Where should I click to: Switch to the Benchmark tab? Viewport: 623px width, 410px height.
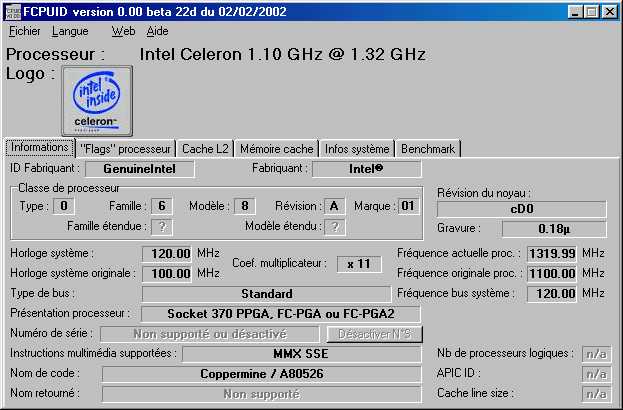point(428,149)
